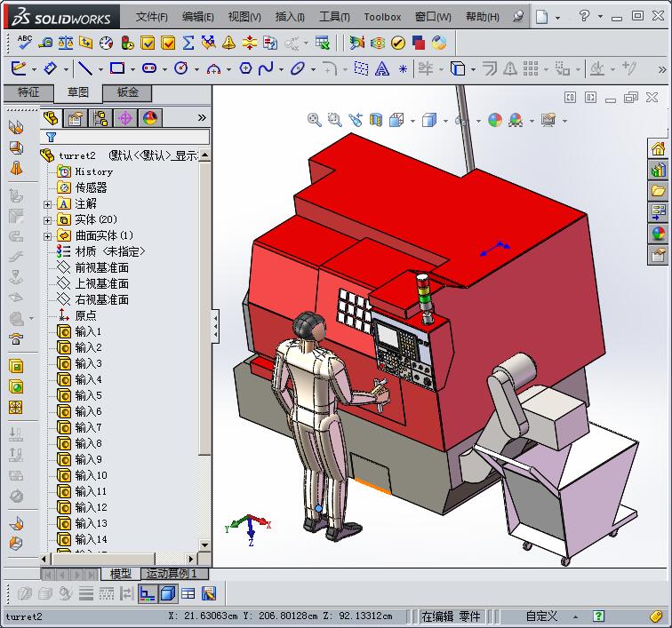Open the PropertyManager tab
Screen dimensions: 672x628
[x=76, y=118]
